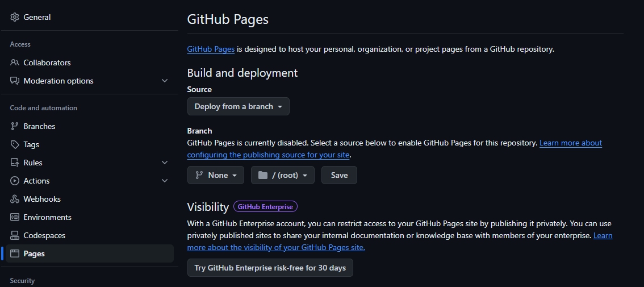Click the Environments server icon
The height and width of the screenshot is (287, 644).
15,217
